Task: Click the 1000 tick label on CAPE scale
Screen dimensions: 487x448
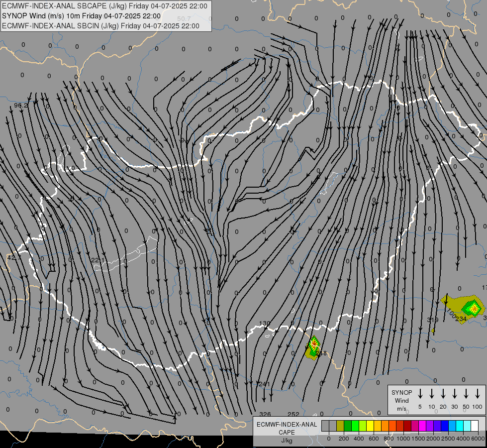Action: [403, 439]
